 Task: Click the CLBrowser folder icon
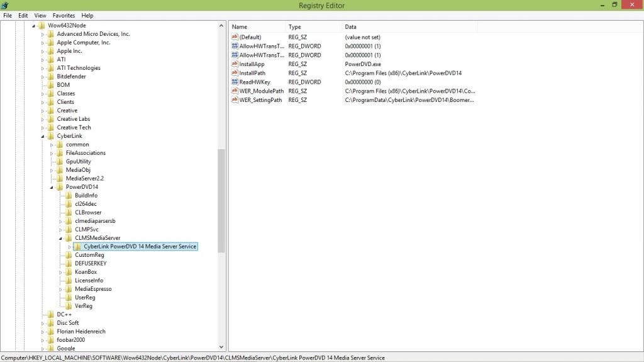tap(69, 212)
